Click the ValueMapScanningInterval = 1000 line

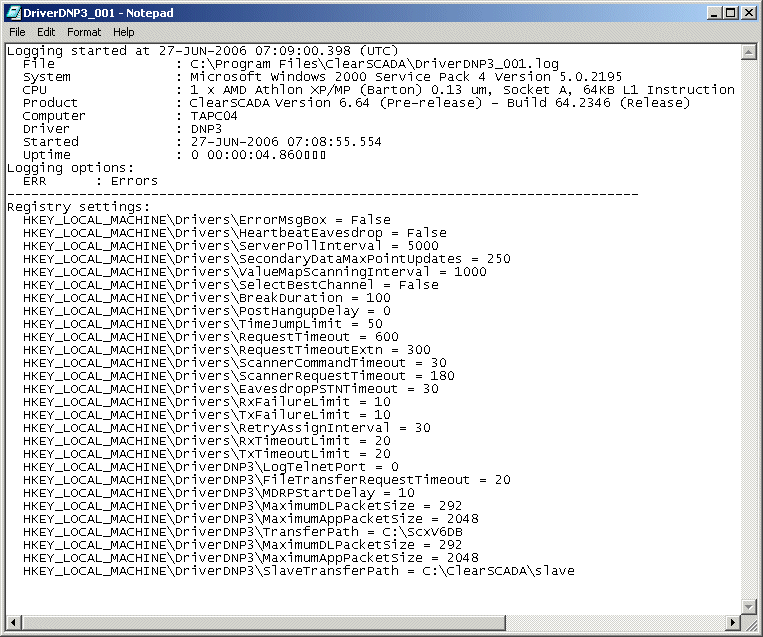tap(254, 272)
